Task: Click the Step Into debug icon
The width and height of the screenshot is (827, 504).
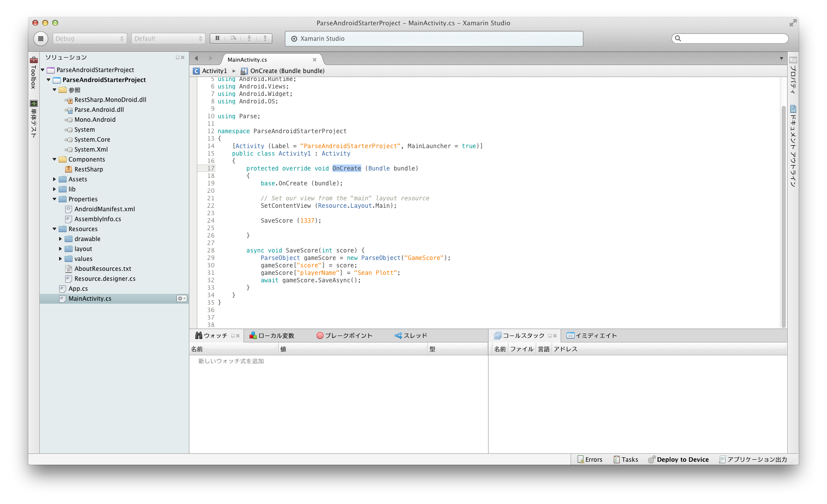Action: (x=249, y=38)
